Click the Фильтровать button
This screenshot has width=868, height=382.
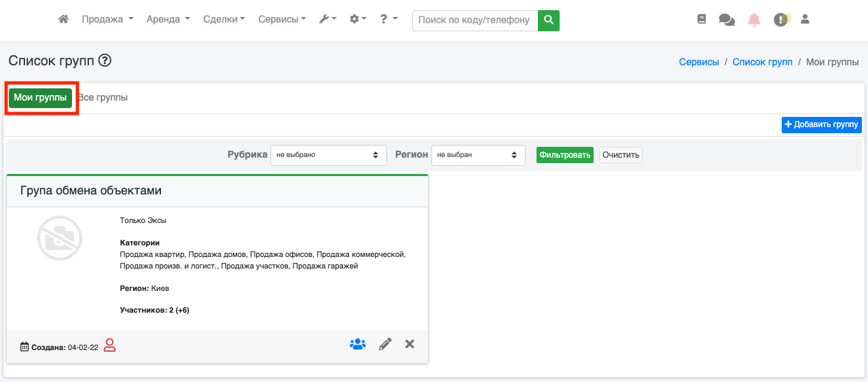pyautogui.click(x=565, y=155)
